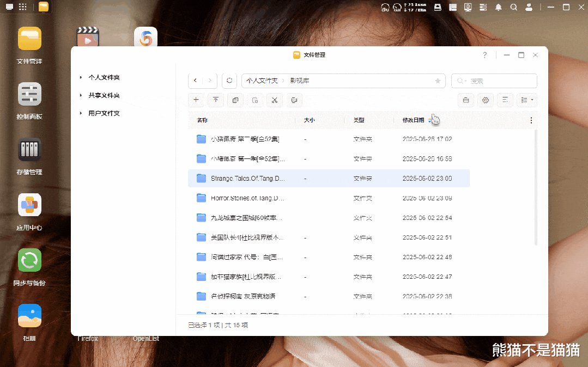The width and height of the screenshot is (588, 367).
Task: Select folder 小猪佩奇 第二季[全52集]
Action: [x=329, y=139]
